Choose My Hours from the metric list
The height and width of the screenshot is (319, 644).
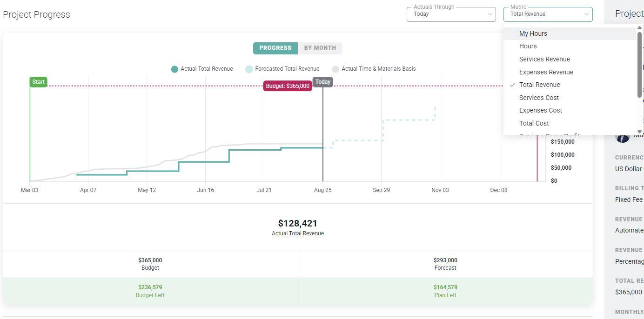click(x=533, y=33)
